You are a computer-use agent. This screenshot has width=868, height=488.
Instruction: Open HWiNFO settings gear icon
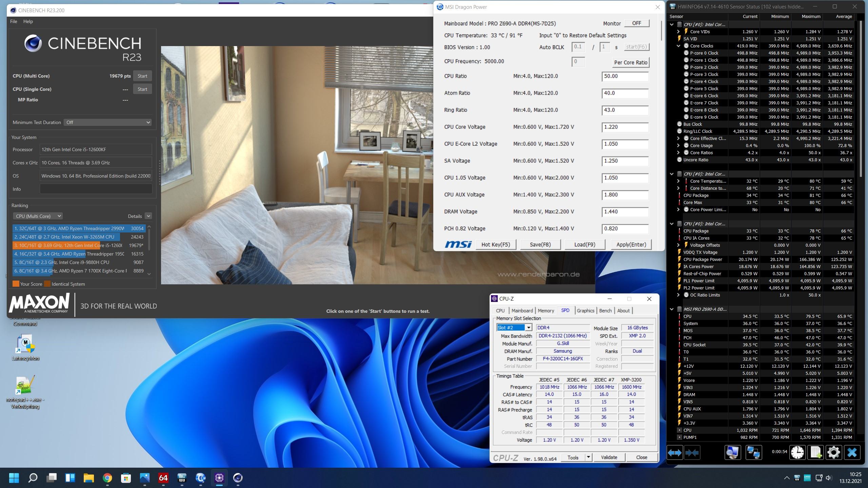tap(834, 453)
